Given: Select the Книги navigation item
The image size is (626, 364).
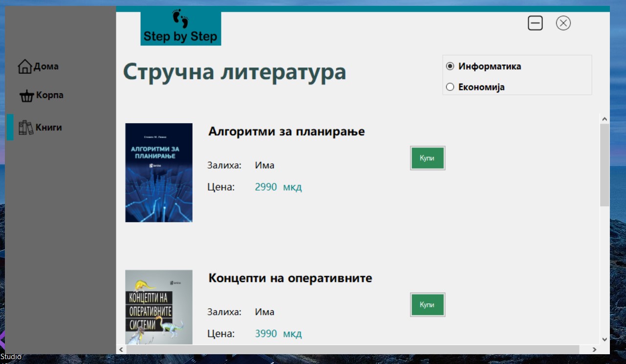Looking at the screenshot, I should [x=48, y=127].
